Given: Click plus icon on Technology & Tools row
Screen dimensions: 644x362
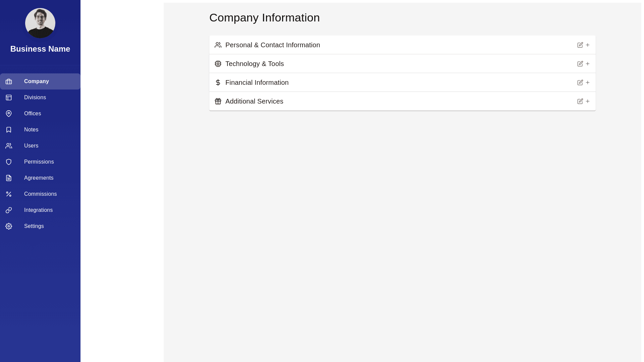Looking at the screenshot, I should click(x=588, y=64).
